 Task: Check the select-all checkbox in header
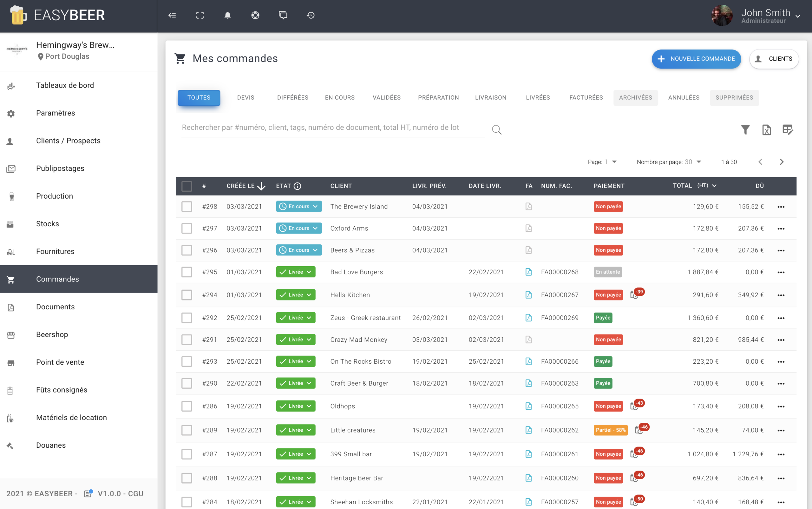tap(187, 186)
